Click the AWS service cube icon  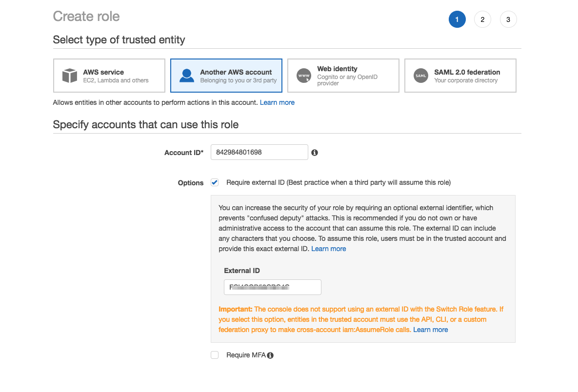[x=70, y=76]
